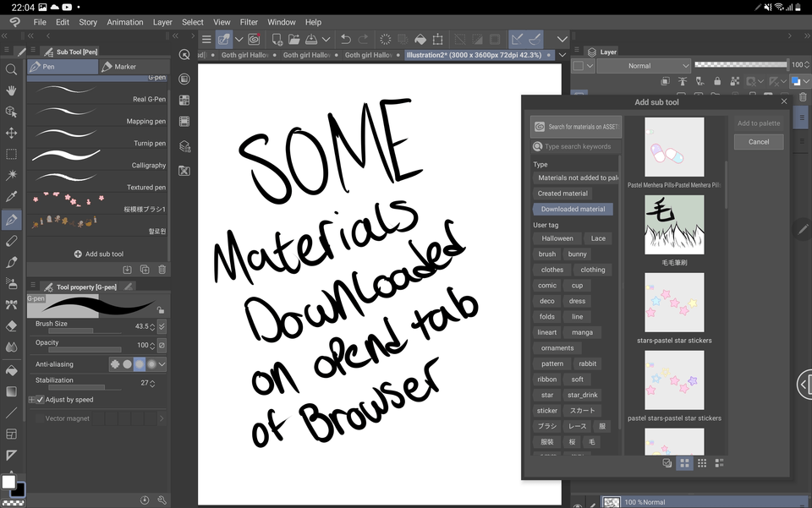Select the Move layer cross-arrows tool
812x508 pixels.
[11, 133]
